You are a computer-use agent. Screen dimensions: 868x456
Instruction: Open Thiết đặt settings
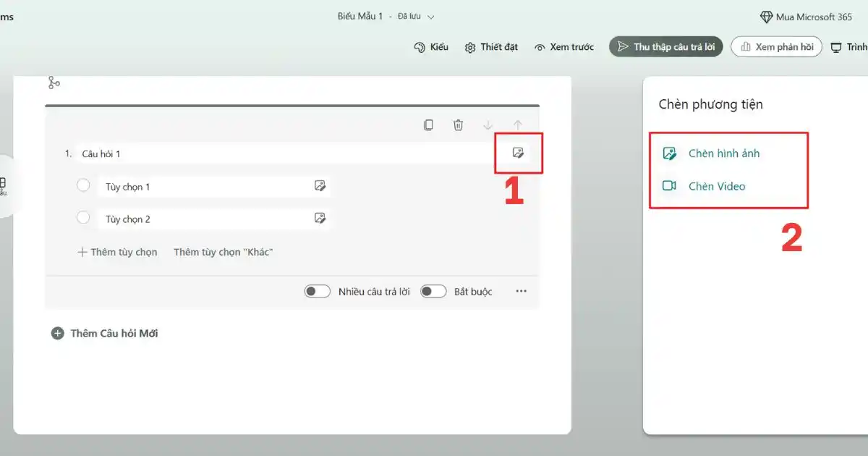(x=491, y=47)
